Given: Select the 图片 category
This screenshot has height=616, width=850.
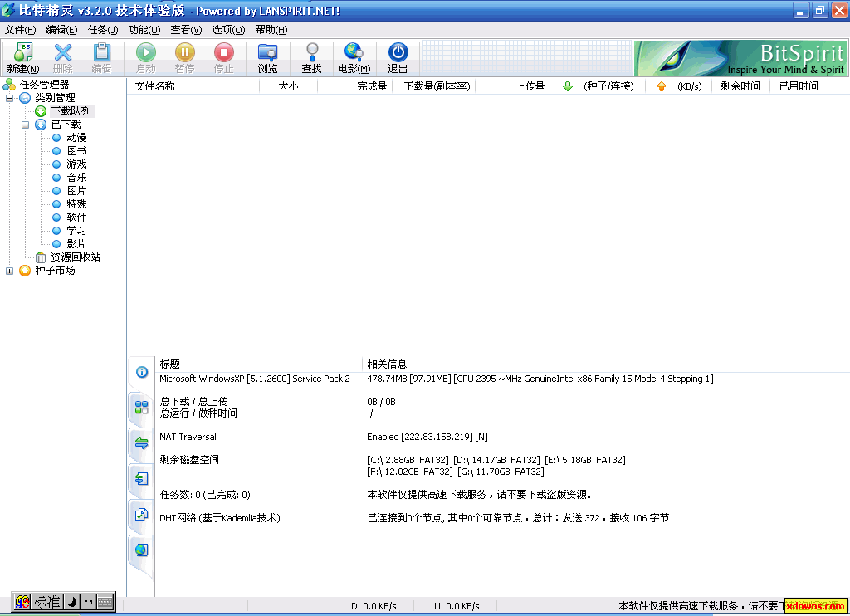Looking at the screenshot, I should click(x=76, y=191).
